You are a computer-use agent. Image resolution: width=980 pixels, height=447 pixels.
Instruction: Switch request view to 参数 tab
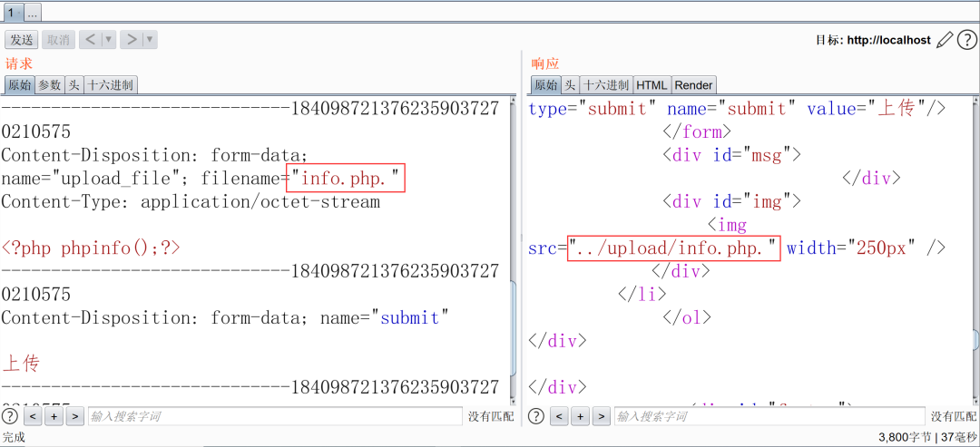click(49, 85)
